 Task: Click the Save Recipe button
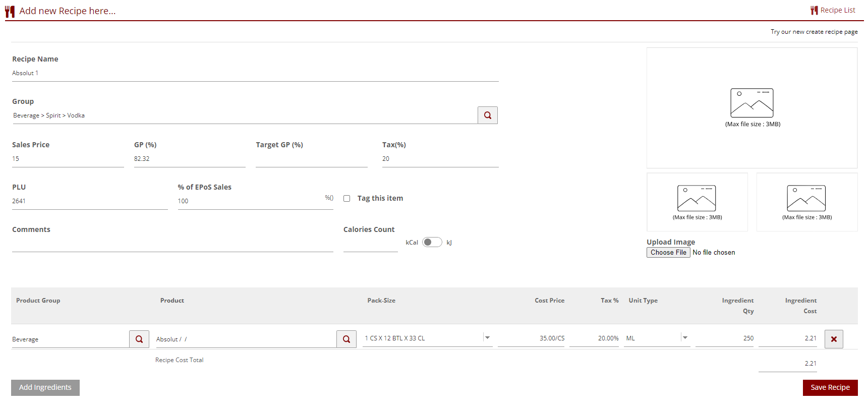(x=830, y=388)
